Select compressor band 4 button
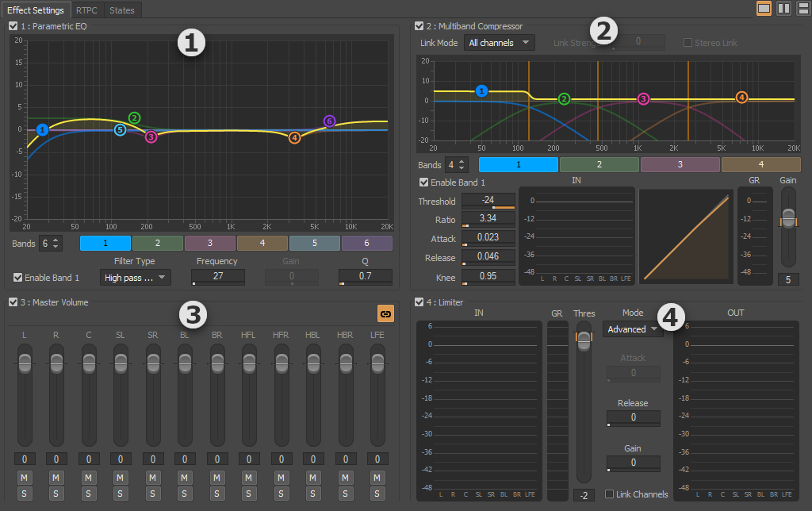Screen dimensions: 812x511 tap(760, 164)
